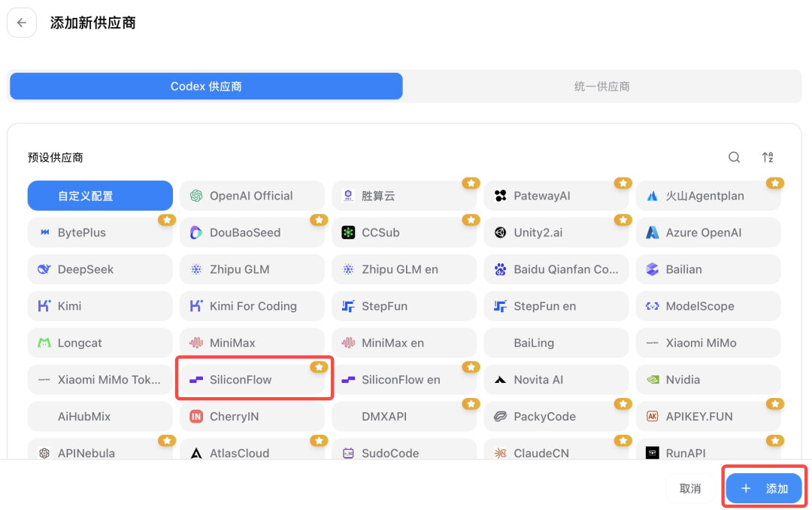This screenshot has width=812, height=510.
Task: Switch to Codex 供应商 tab
Action: coord(206,86)
